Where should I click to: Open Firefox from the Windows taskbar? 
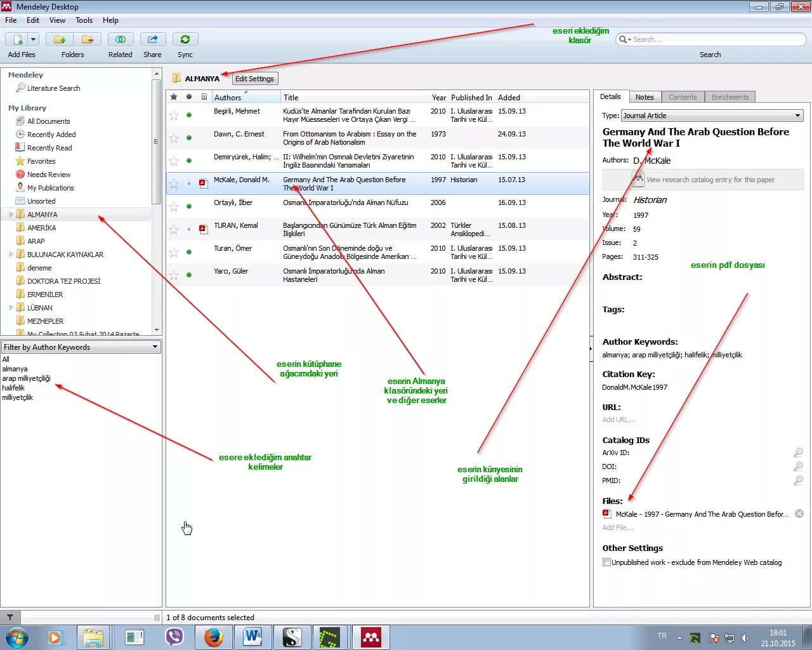point(213,637)
